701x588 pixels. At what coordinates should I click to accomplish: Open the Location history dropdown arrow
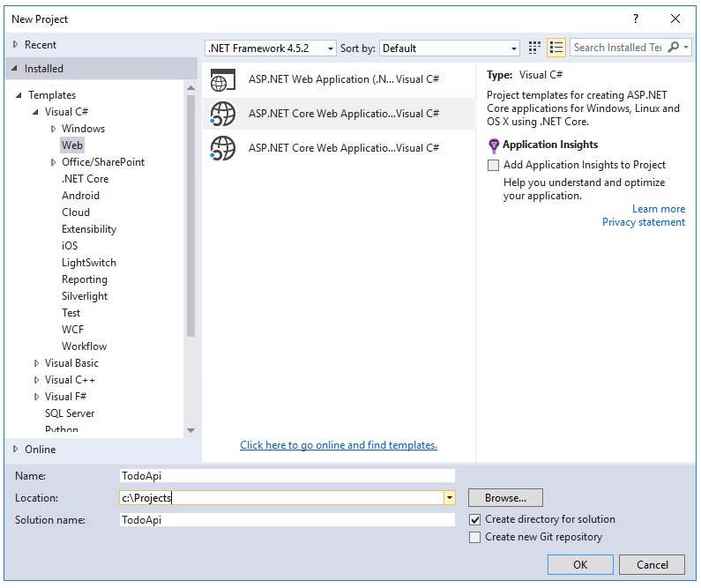tap(450, 498)
